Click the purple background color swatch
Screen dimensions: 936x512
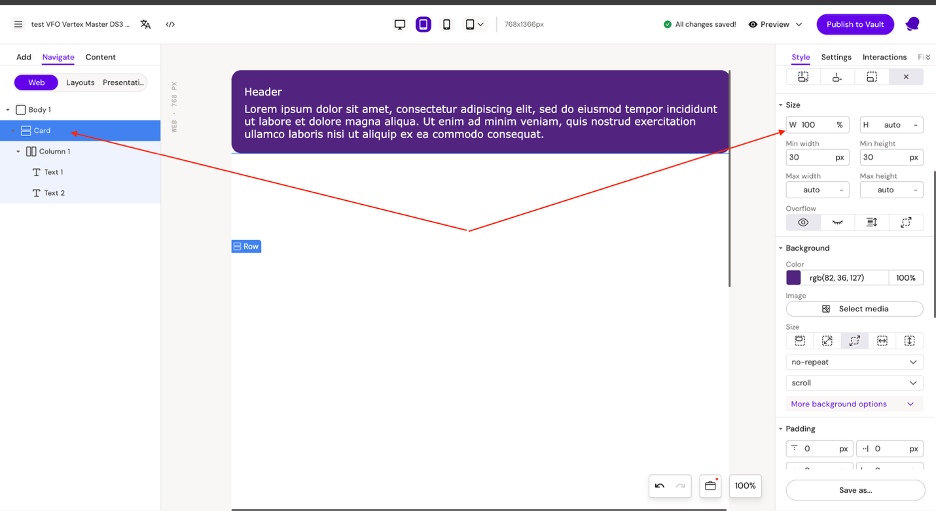click(x=794, y=278)
